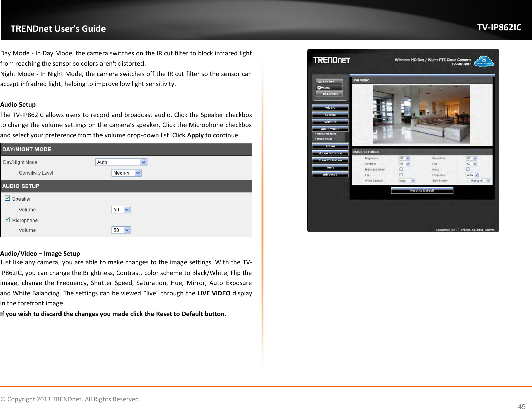Open the Sound Detection menu
This screenshot has width=532, height=409.
tap(330, 160)
